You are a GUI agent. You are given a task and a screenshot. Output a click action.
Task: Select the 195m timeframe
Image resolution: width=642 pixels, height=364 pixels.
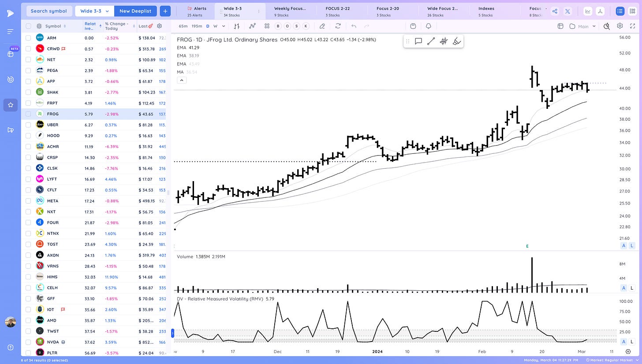pos(197,26)
